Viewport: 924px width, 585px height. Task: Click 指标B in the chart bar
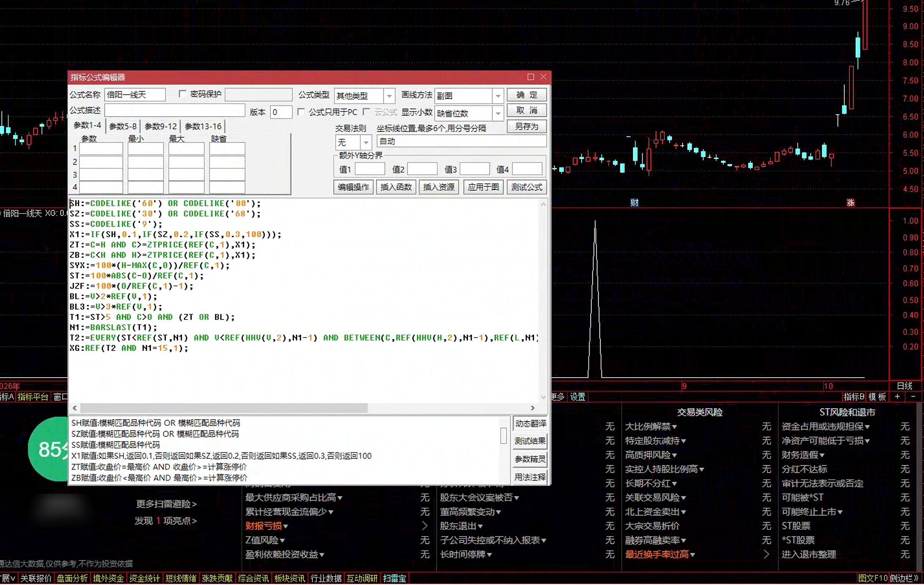[x=854, y=397]
